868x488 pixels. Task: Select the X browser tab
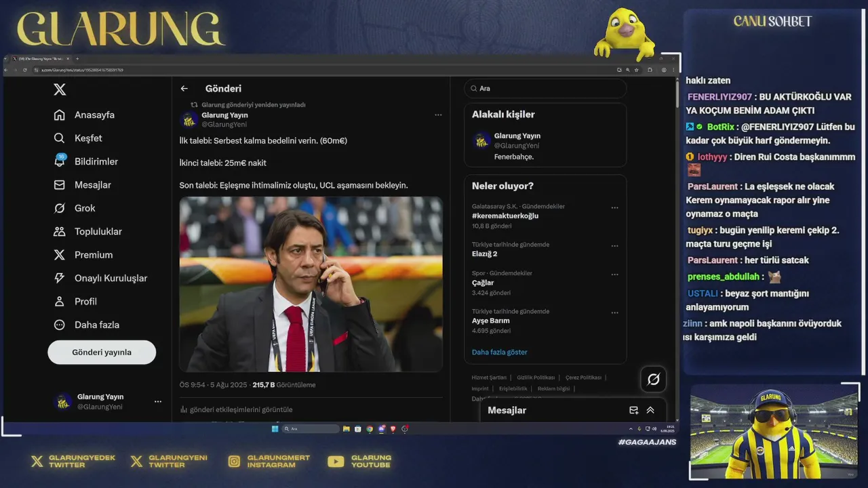click(x=41, y=59)
